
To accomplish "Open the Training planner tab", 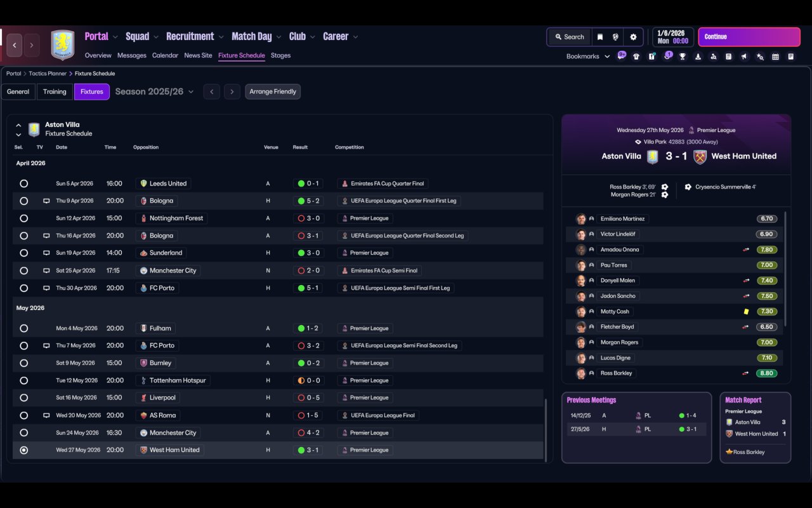I will point(55,91).
